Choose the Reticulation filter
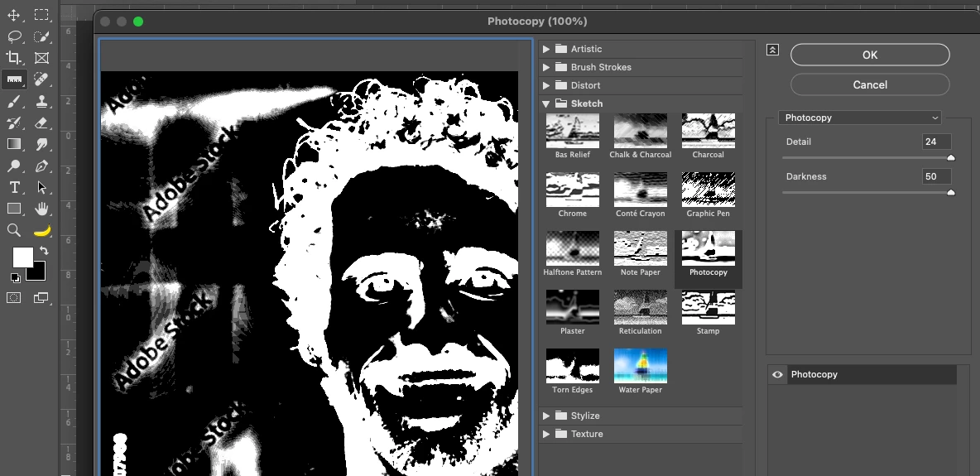980x476 pixels. click(640, 307)
